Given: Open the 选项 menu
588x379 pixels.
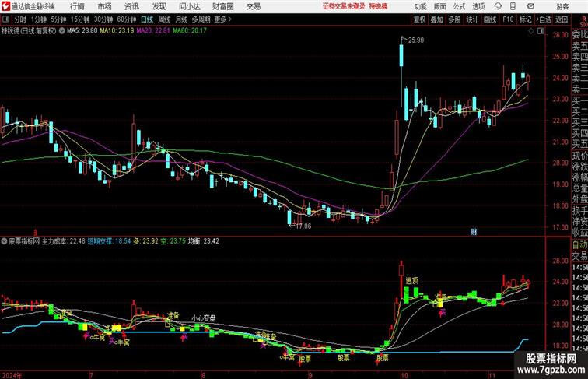Looking at the screenshot, I should click(478, 6).
